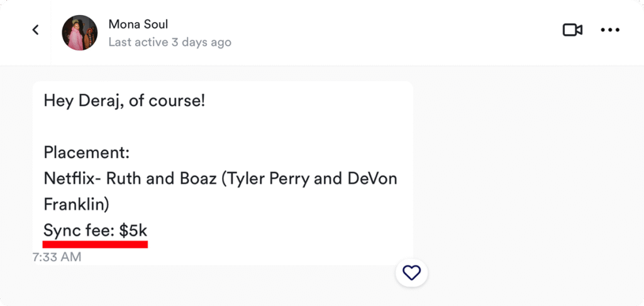Click the Mona Soul contact name
644x306 pixels.
138,24
